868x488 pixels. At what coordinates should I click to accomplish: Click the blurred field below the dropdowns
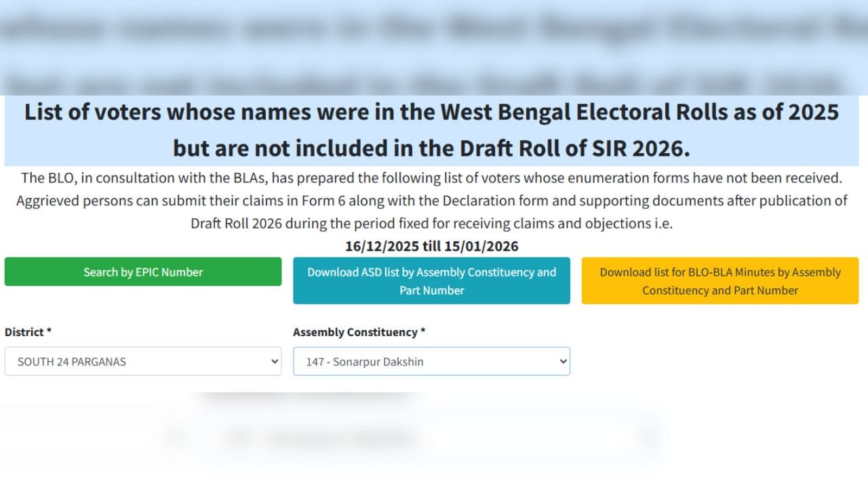414,437
